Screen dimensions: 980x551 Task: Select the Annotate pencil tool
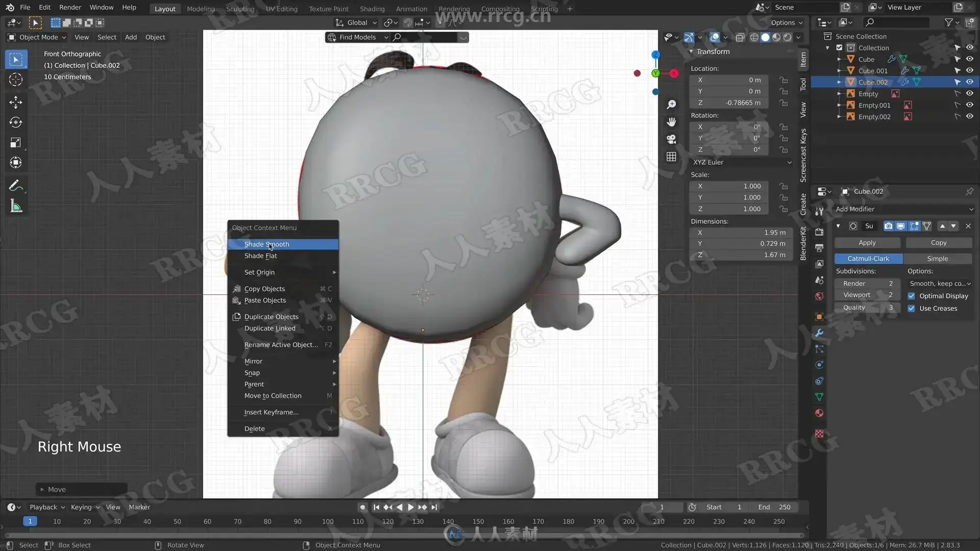coord(16,186)
